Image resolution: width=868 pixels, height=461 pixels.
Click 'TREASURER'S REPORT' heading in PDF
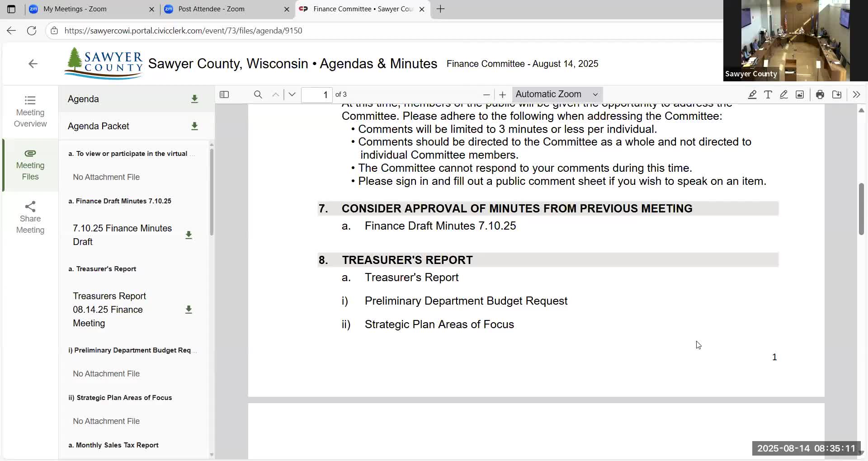(407, 260)
